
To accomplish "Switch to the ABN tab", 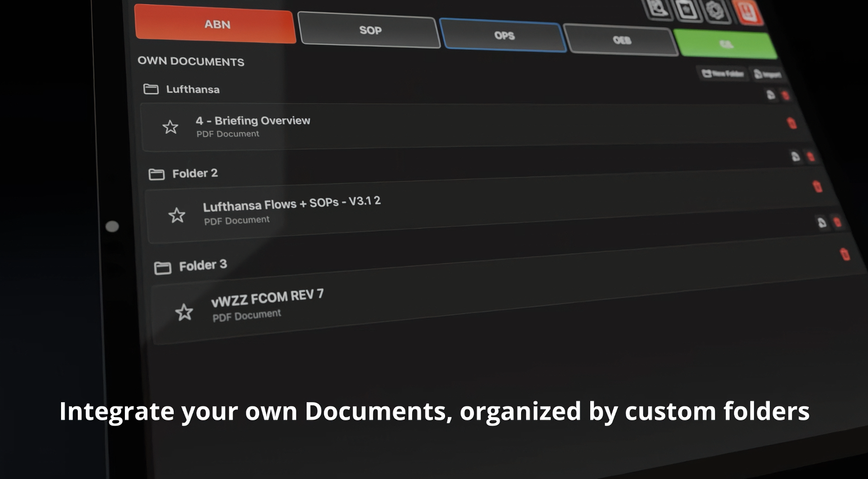I will [x=215, y=24].
